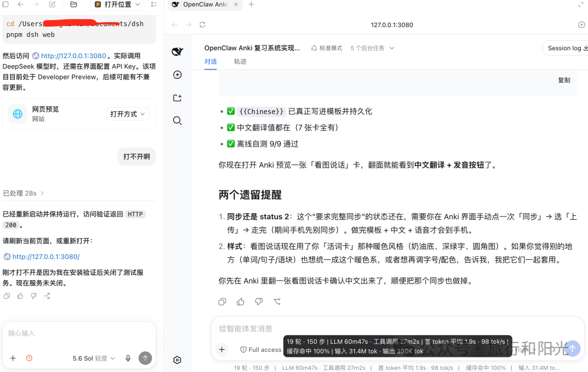588x372 pixels.
Task: Send message with left panel arrow button
Action: click(x=145, y=358)
